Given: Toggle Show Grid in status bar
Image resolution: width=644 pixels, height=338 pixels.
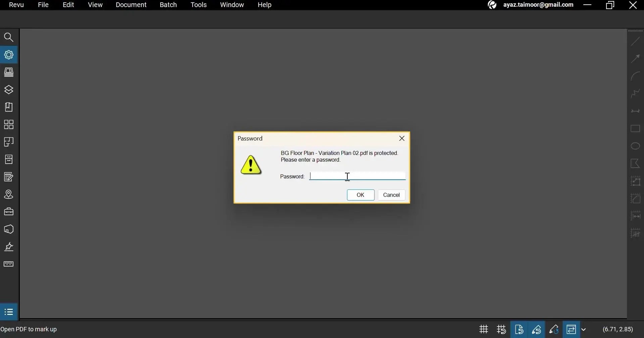Looking at the screenshot, I should 484,329.
